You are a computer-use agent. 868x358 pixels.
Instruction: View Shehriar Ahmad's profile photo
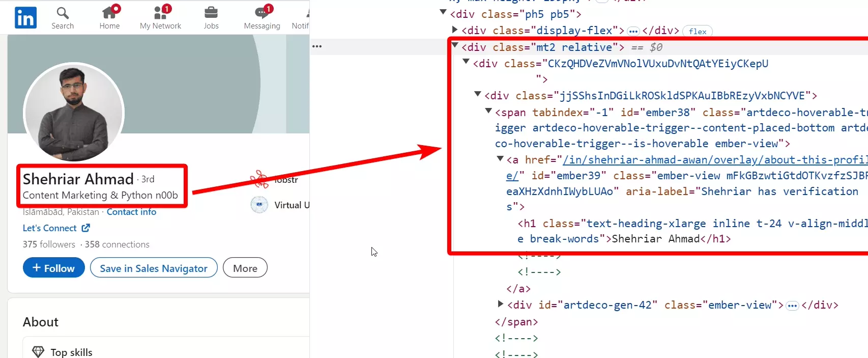click(74, 112)
